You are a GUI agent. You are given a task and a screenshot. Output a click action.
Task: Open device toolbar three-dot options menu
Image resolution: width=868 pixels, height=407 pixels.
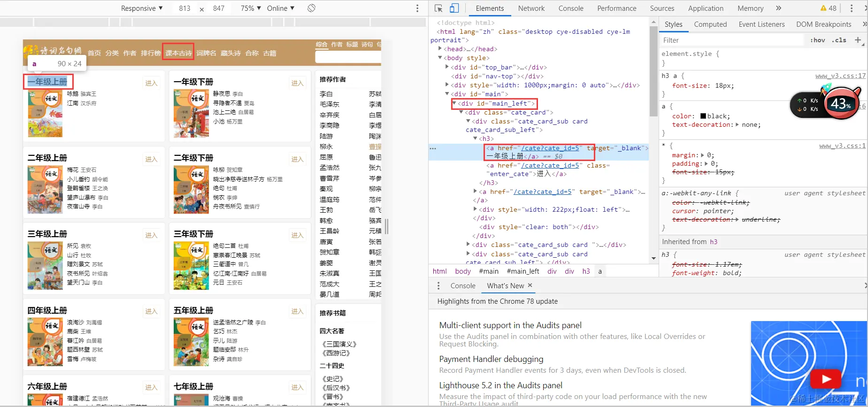(x=417, y=8)
